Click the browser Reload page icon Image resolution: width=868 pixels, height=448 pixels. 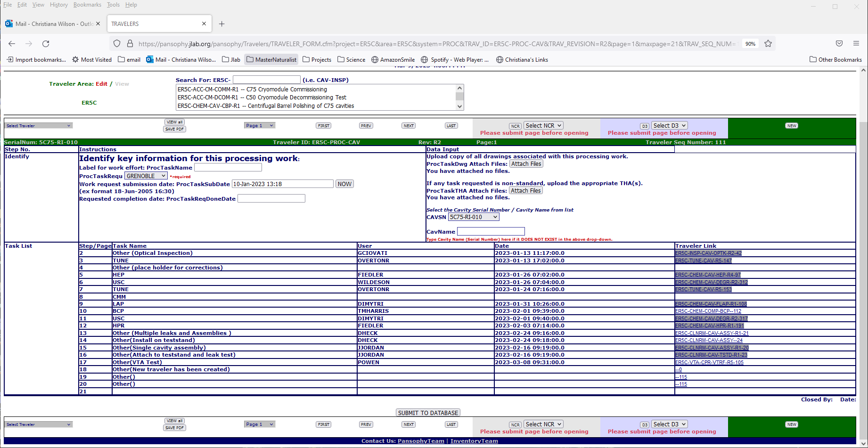(46, 44)
